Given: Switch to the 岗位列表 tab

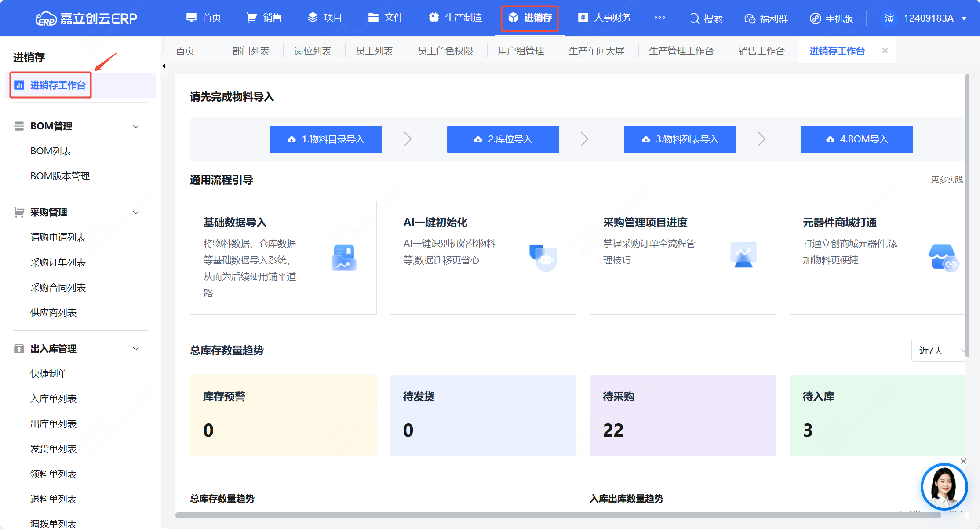Looking at the screenshot, I should [312, 51].
